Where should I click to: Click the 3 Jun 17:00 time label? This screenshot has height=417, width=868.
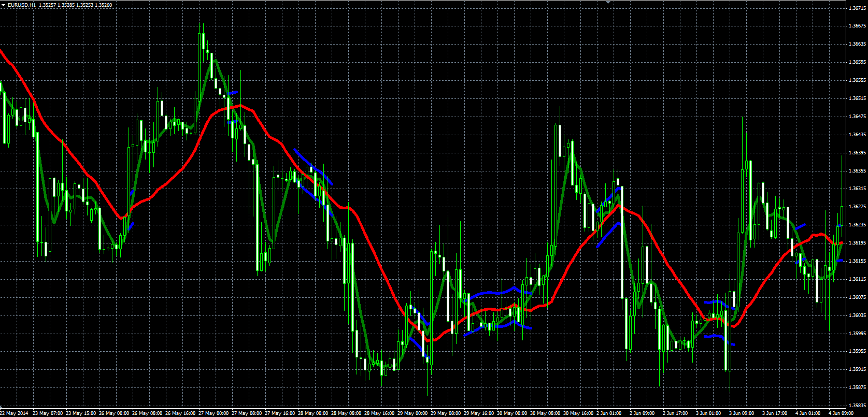click(x=776, y=413)
